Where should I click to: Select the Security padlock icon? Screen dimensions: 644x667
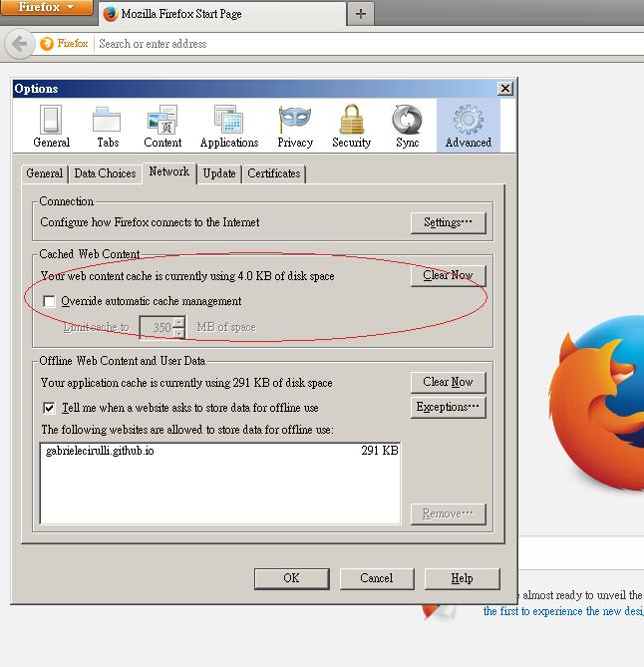(x=351, y=126)
